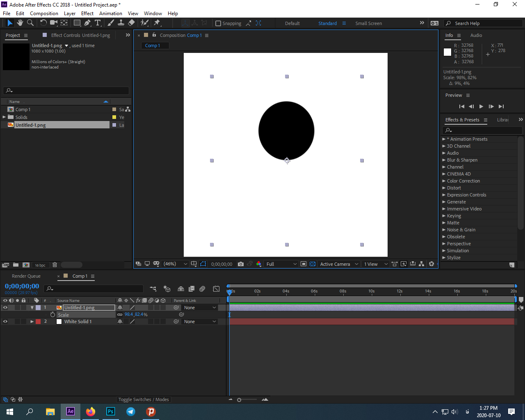Open the Animation menu
This screenshot has width=525, height=420.
point(111,14)
